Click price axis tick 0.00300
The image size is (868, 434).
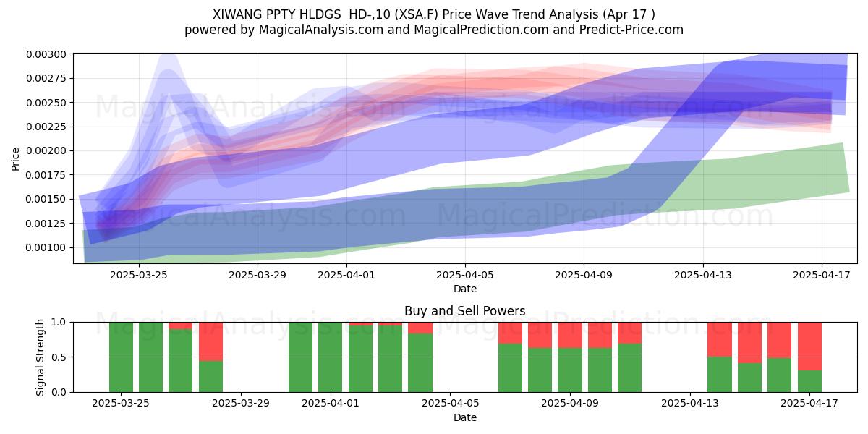point(47,54)
